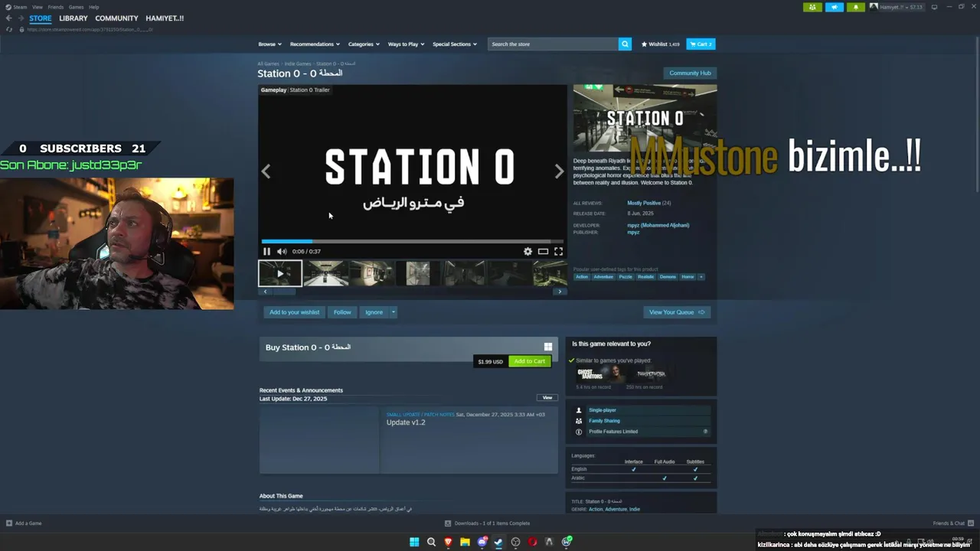Screen dimensions: 980x551
Task: Open video settings gear icon
Action: (x=528, y=251)
